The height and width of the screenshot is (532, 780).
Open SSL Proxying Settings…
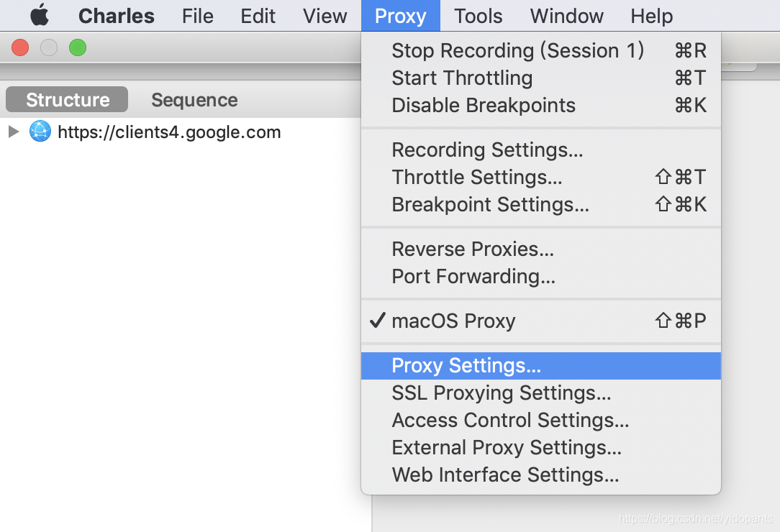540,393
